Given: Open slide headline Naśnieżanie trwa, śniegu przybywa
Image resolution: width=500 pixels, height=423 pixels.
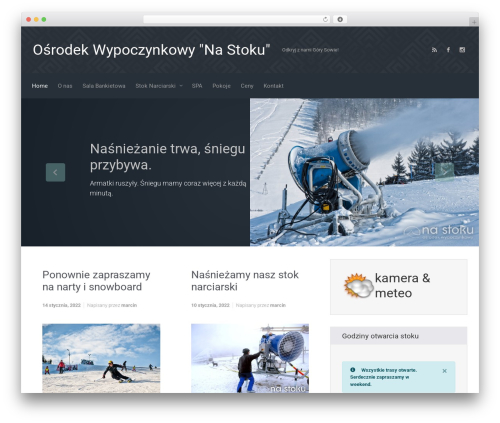Looking at the screenshot, I should [167, 157].
